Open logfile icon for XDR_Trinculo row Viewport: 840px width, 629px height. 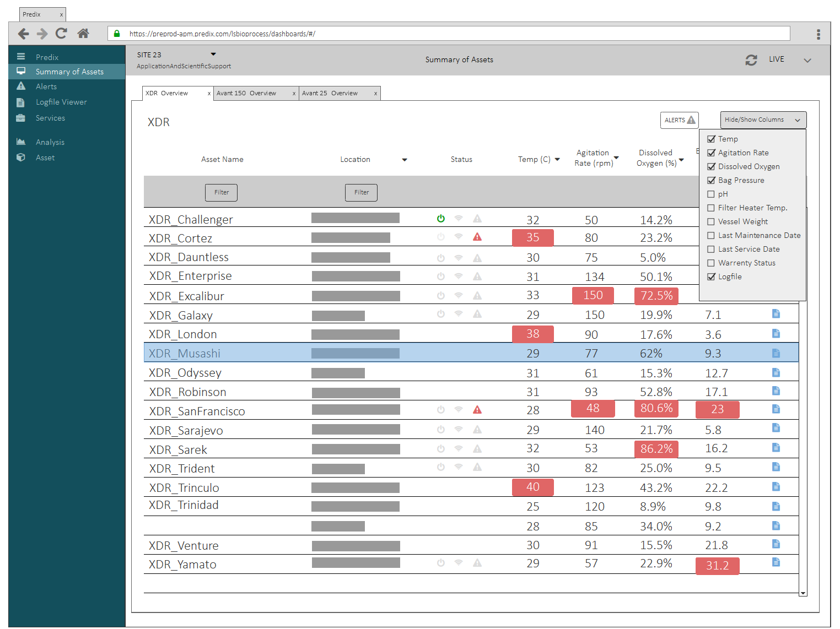pyautogui.click(x=776, y=486)
